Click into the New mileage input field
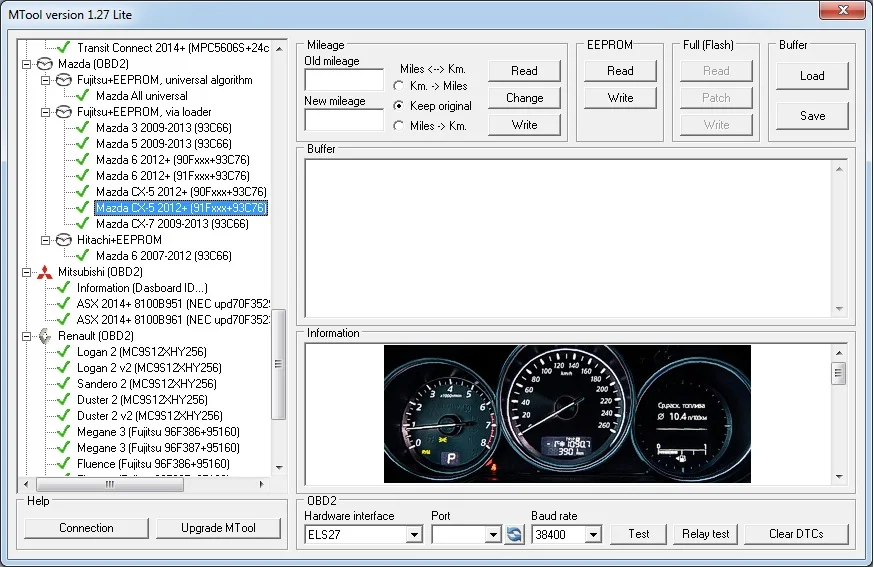 (x=344, y=120)
